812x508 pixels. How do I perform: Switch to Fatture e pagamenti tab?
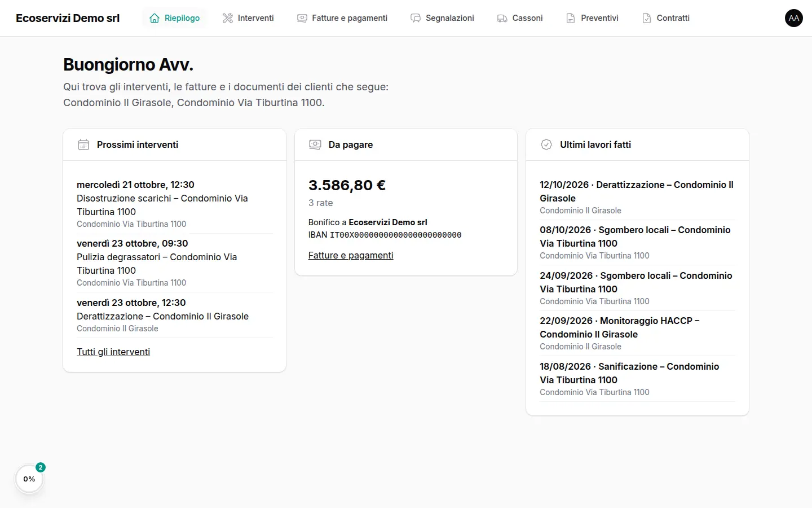(x=342, y=18)
